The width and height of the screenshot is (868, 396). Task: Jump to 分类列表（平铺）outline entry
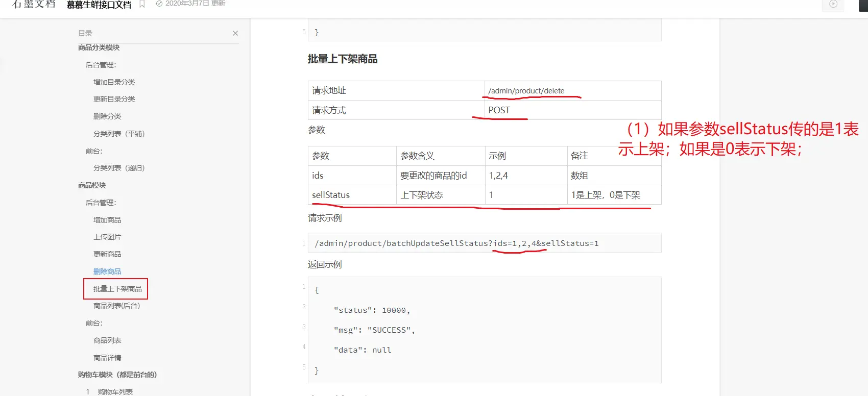[x=119, y=134]
